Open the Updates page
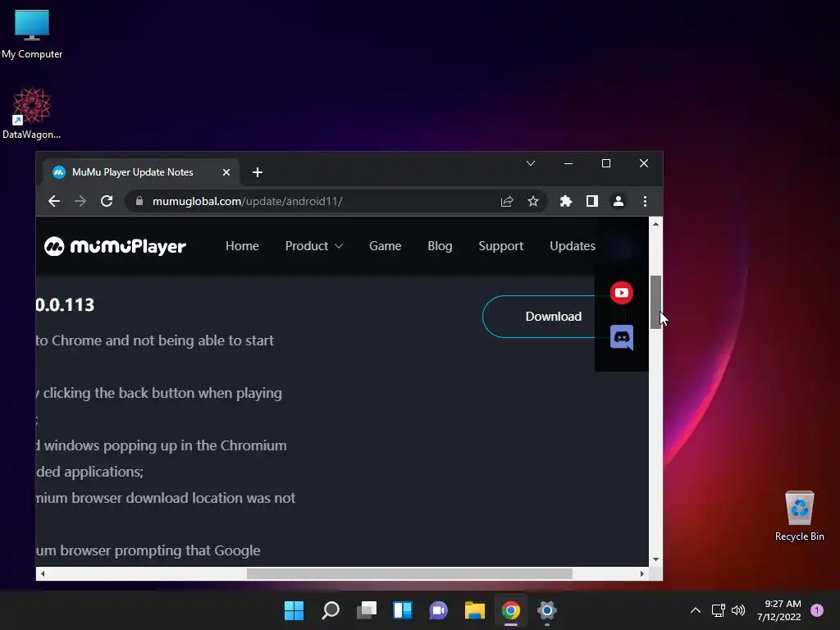The image size is (840, 630). [572, 246]
